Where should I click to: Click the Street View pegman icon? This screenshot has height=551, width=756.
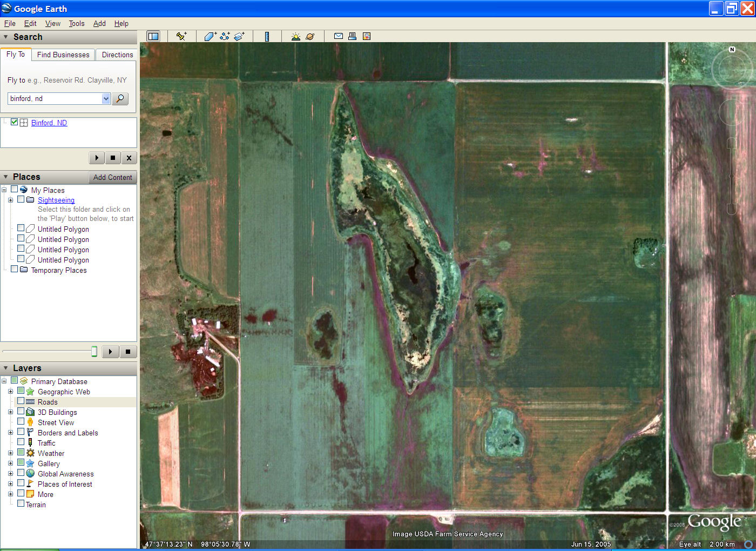coord(30,422)
